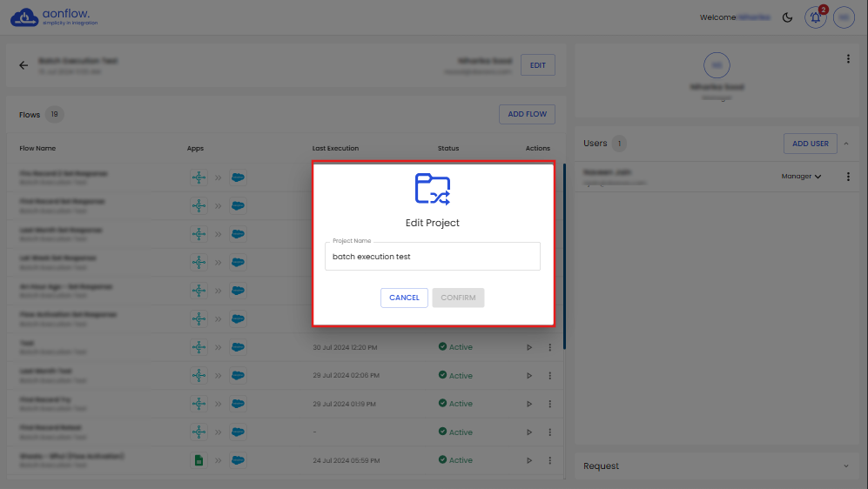Open three-dot menu for Manager user

pyautogui.click(x=848, y=177)
